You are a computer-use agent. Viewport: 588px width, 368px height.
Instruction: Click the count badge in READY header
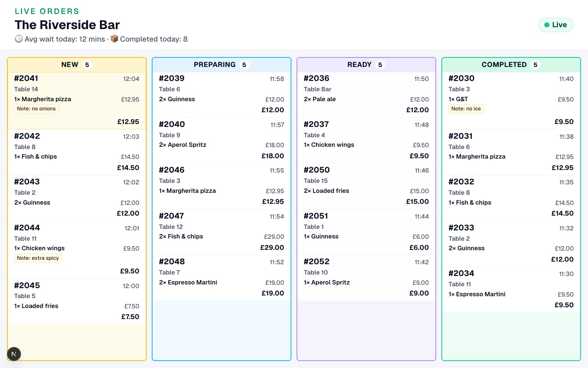pos(380,65)
